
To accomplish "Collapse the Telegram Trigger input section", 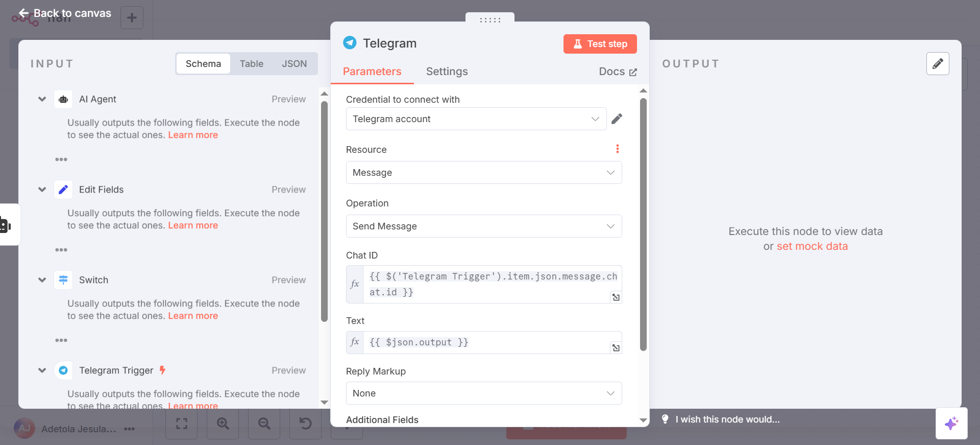I will point(42,370).
